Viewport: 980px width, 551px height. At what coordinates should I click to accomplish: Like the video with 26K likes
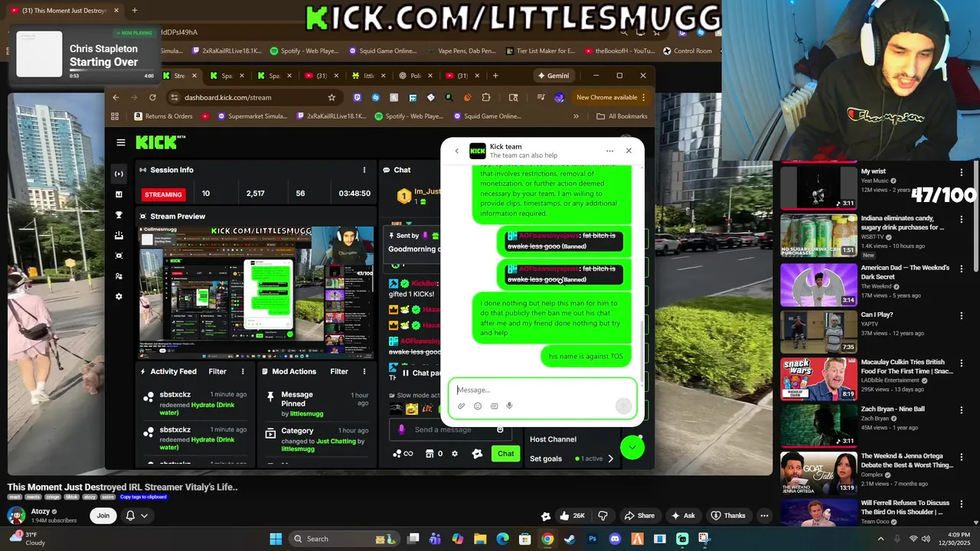click(572, 516)
